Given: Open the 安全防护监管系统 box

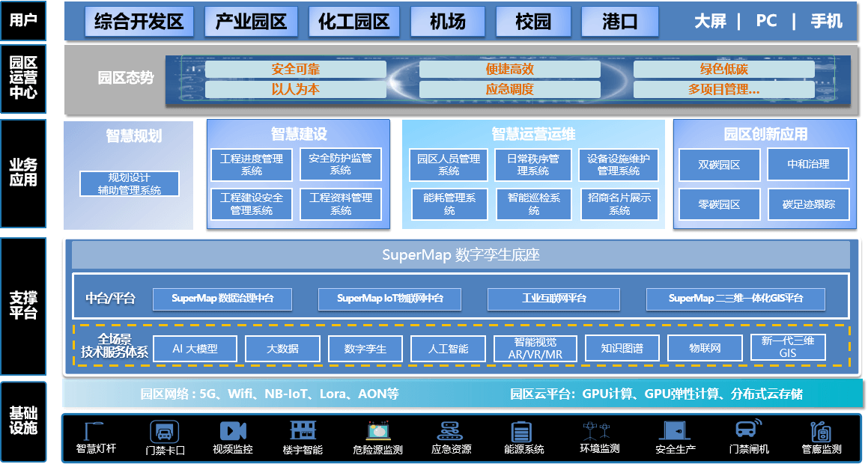Looking at the screenshot, I should click(x=341, y=164).
